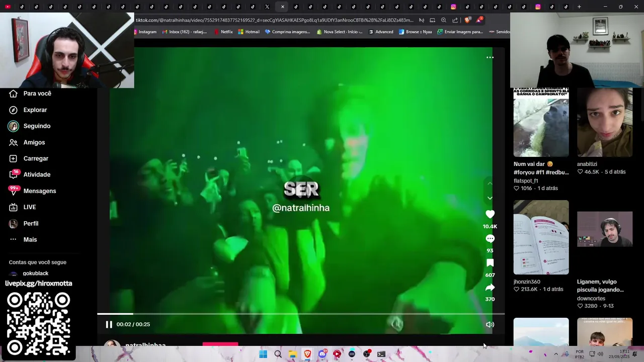Image resolution: width=644 pixels, height=362 pixels.
Task: Open the downcortes video thumbnail
Action: (605, 229)
